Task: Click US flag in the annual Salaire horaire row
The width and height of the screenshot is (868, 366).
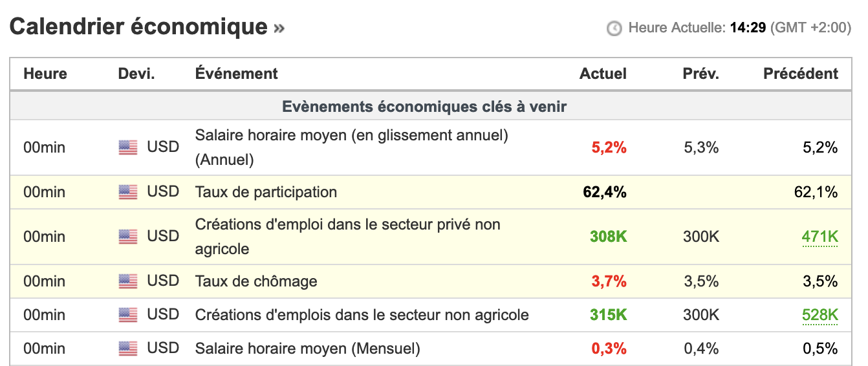Action: tap(128, 147)
